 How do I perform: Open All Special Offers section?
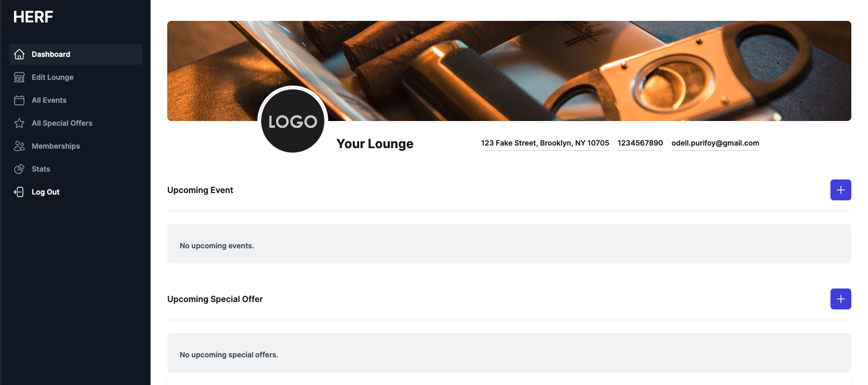coord(62,123)
